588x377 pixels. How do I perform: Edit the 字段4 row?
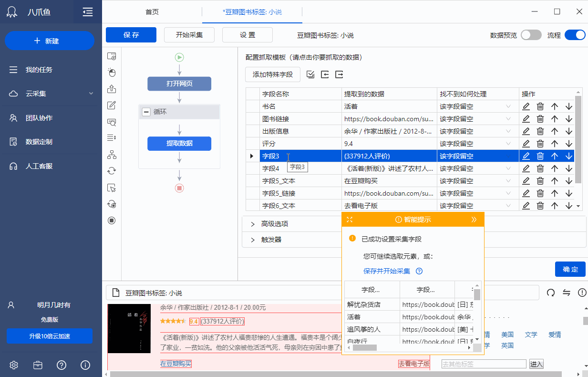coord(526,168)
